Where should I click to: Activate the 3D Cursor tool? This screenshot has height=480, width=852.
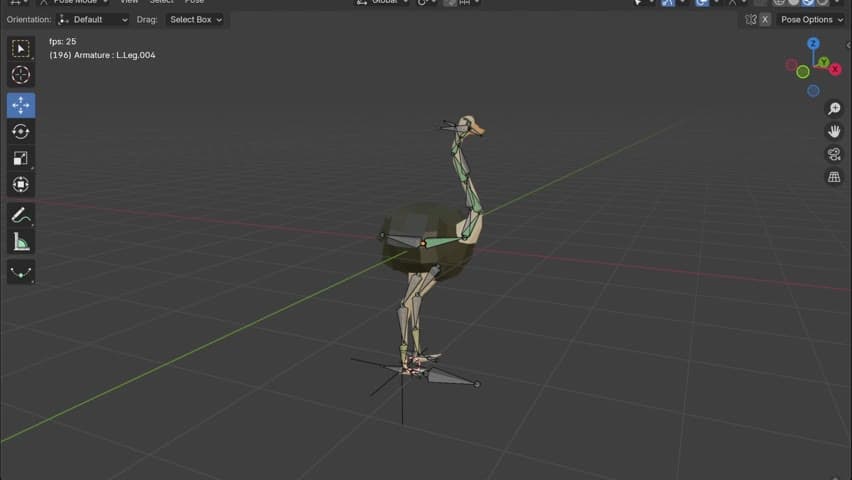pyautogui.click(x=21, y=75)
